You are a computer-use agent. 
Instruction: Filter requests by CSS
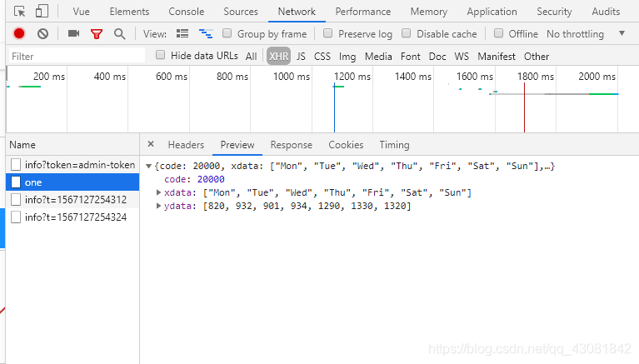pyautogui.click(x=322, y=57)
